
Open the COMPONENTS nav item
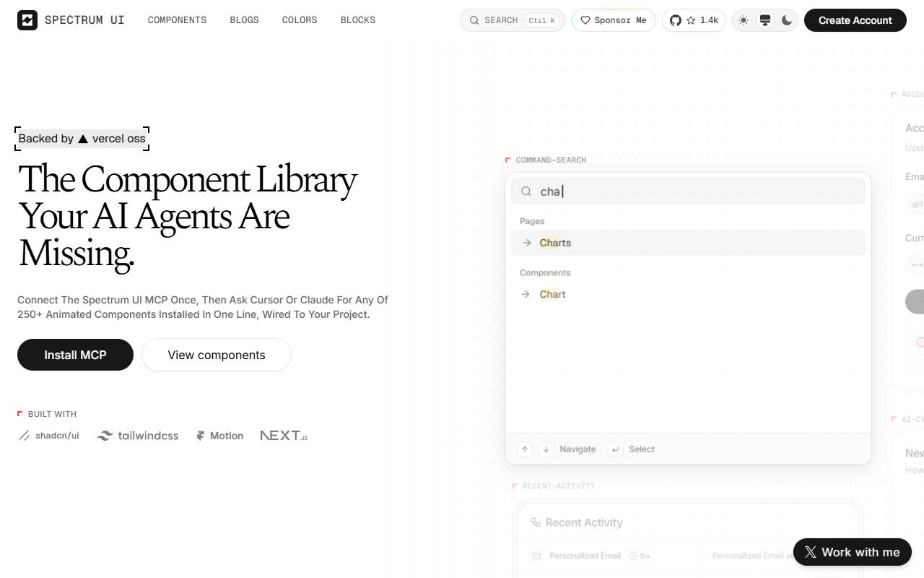pyautogui.click(x=177, y=20)
